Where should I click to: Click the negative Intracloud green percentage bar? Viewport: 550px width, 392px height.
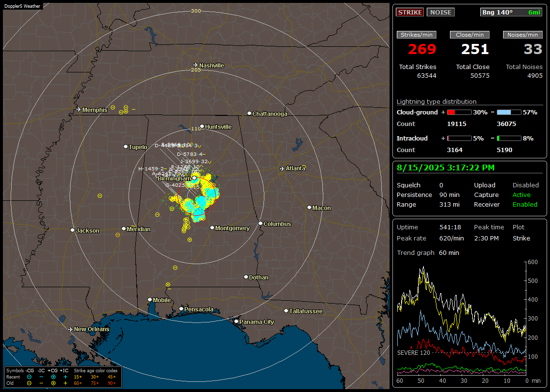pos(509,139)
